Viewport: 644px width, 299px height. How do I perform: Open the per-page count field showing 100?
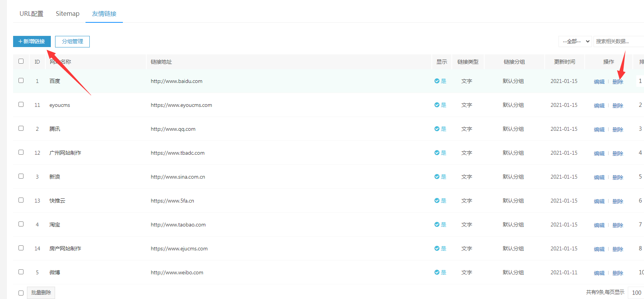pos(636,293)
